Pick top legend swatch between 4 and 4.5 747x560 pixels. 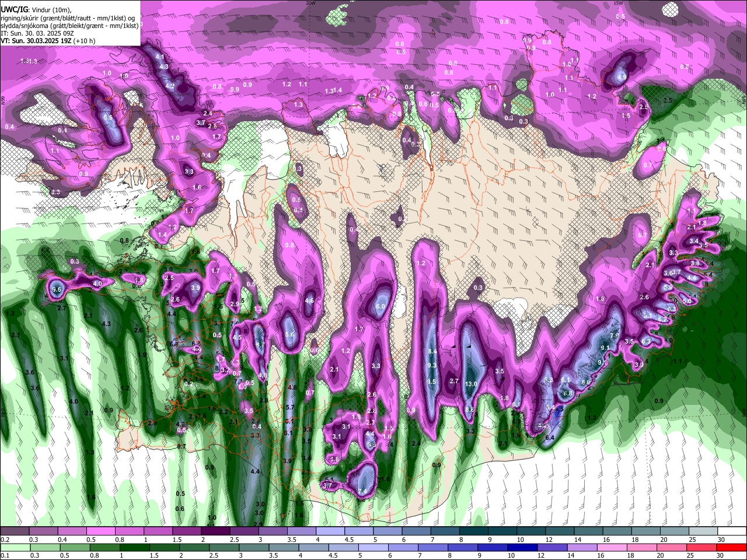pos(330,531)
